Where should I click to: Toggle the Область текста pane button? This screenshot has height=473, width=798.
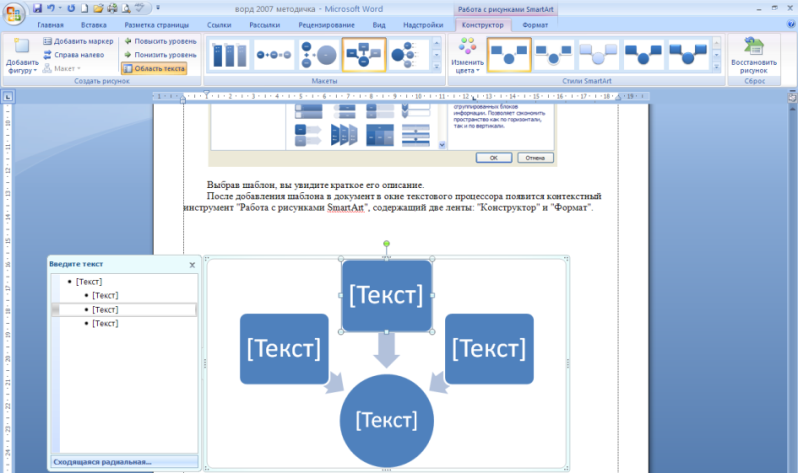(x=154, y=68)
